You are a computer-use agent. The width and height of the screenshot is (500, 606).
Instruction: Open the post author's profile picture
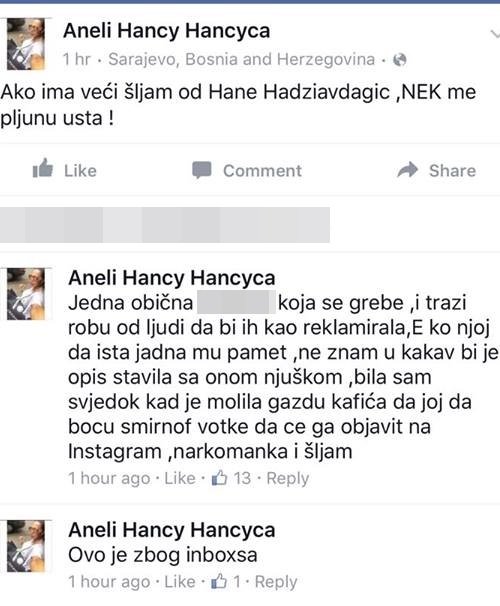coord(26,44)
